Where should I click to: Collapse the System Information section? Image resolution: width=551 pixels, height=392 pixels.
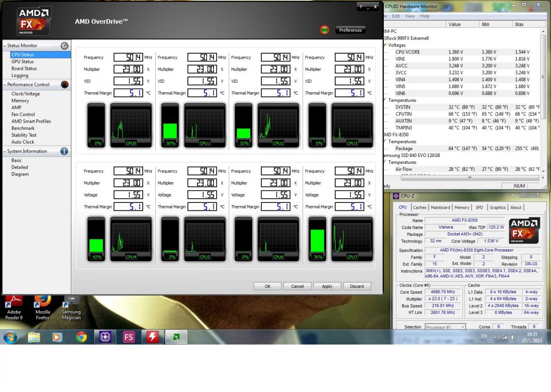point(5,151)
